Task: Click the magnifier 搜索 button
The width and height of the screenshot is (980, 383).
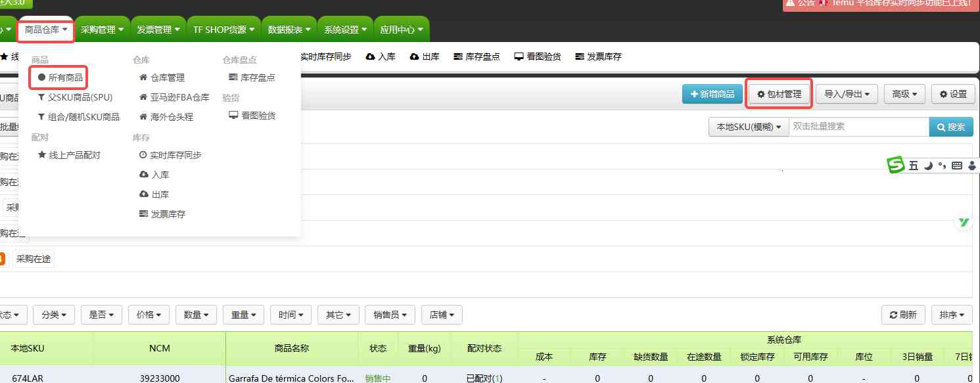Action: coord(950,127)
